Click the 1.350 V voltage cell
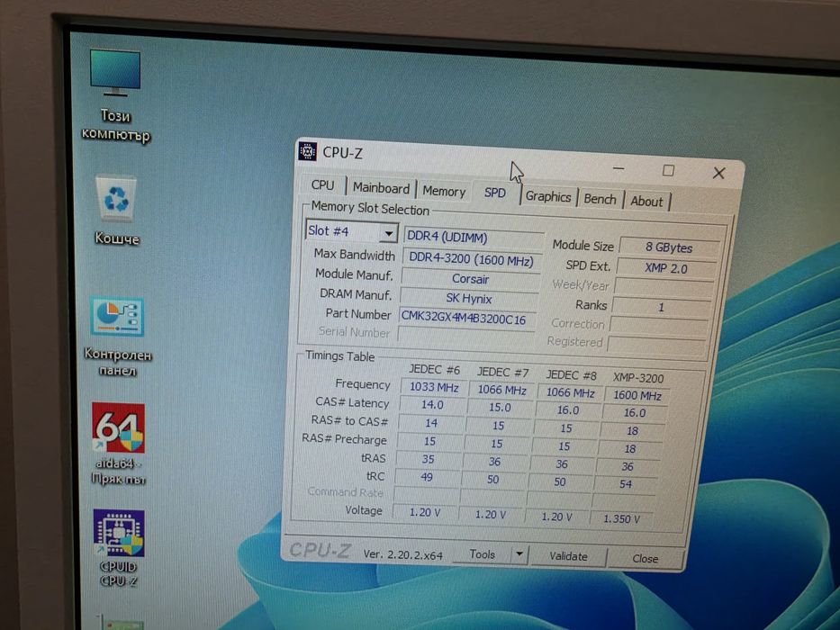 pyautogui.click(x=621, y=519)
